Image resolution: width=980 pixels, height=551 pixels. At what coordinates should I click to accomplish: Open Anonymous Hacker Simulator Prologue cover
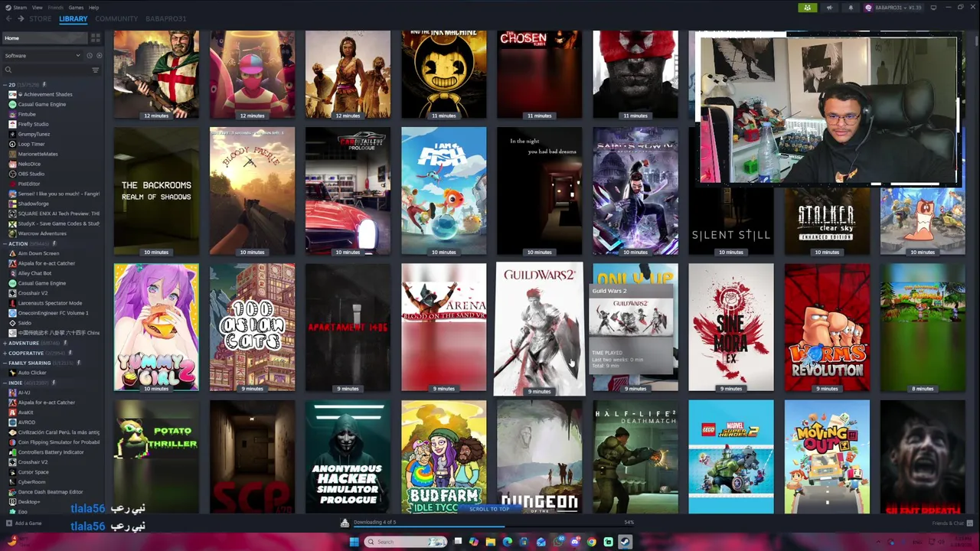348,457
